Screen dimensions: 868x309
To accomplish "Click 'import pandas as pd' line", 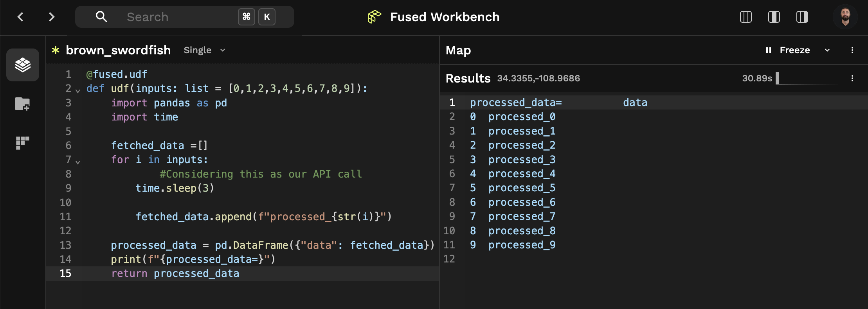I will pos(169,103).
